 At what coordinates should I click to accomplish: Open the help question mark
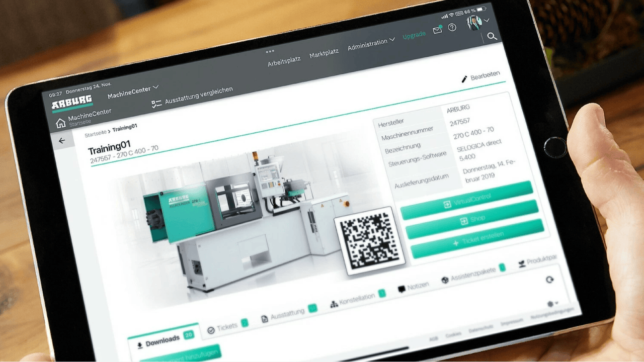pos(452,27)
